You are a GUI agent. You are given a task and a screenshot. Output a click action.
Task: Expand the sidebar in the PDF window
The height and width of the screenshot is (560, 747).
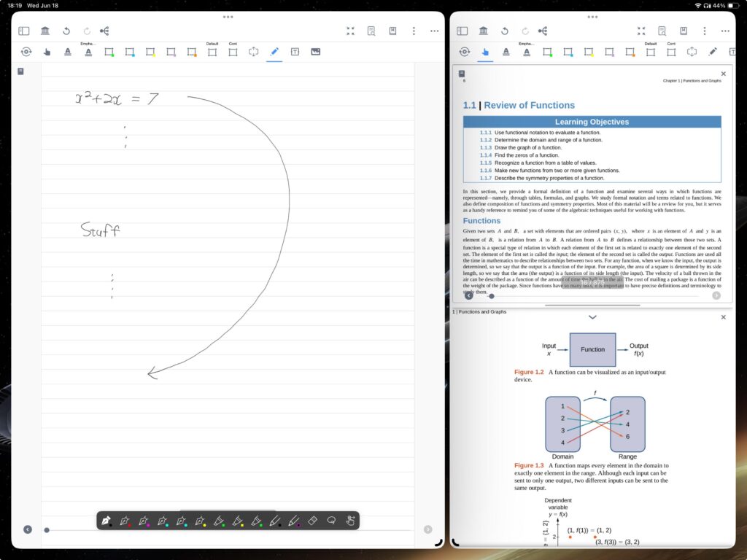point(462,31)
